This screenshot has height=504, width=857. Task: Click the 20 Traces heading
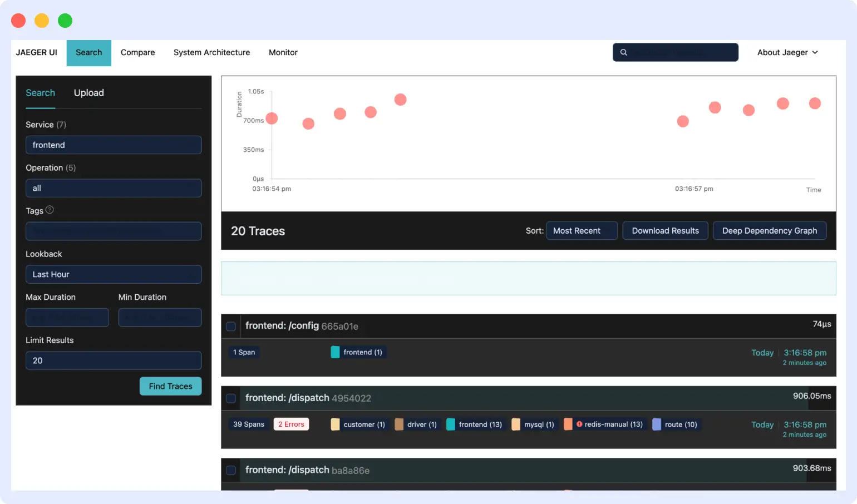pyautogui.click(x=258, y=231)
